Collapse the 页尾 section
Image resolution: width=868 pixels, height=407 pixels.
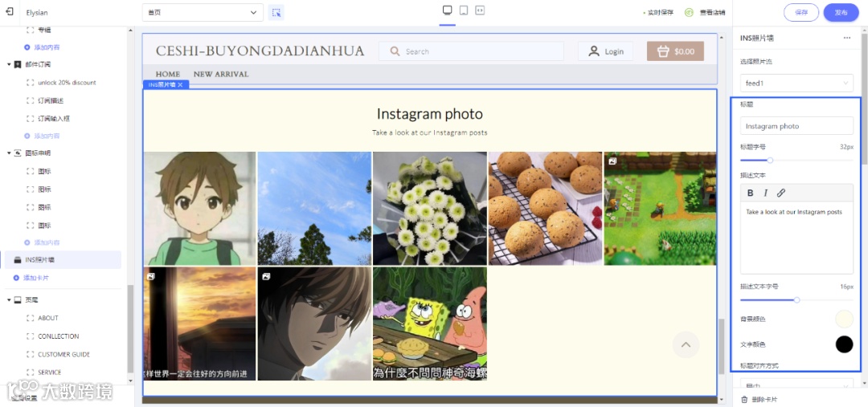[9, 299]
